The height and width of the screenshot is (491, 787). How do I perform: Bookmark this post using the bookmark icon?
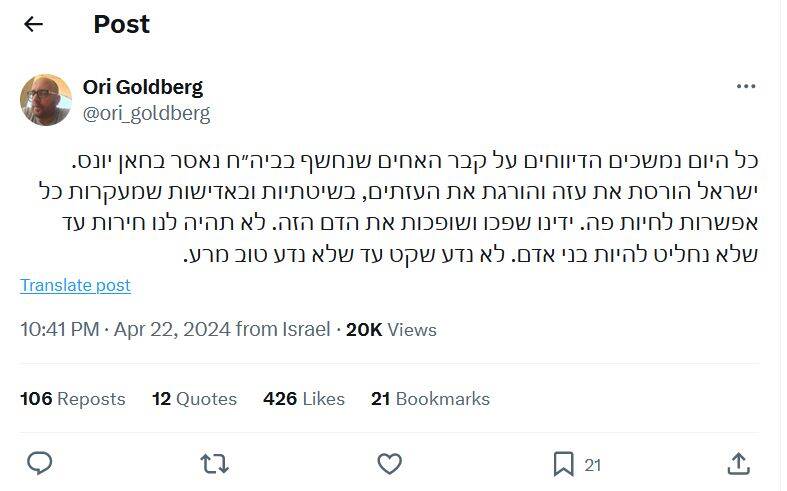[x=564, y=463]
